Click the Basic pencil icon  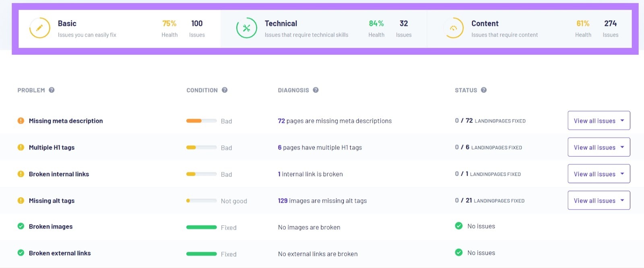click(x=39, y=28)
